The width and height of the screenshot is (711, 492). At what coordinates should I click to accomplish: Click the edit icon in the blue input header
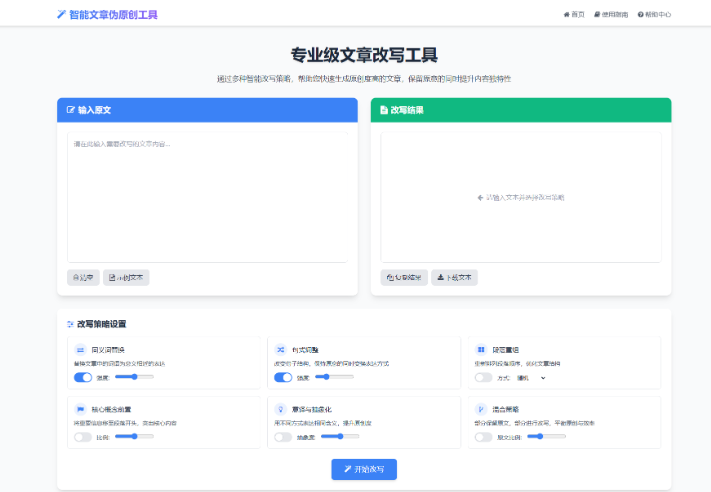(x=71, y=110)
